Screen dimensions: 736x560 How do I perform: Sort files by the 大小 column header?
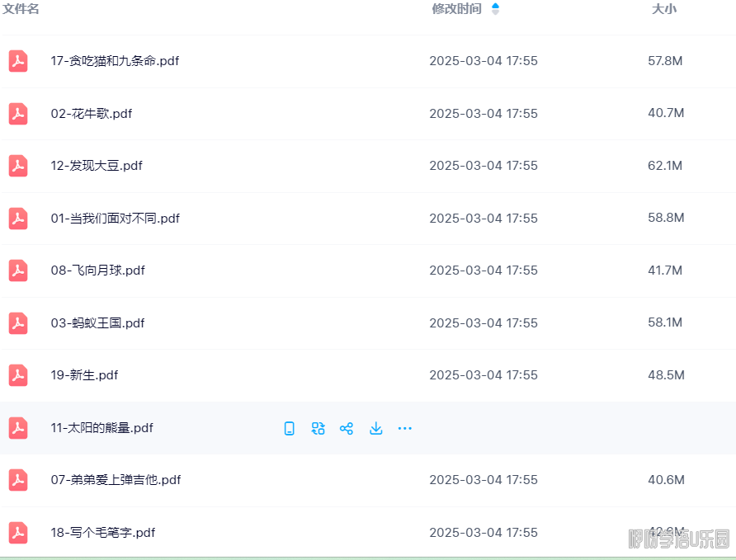[664, 9]
